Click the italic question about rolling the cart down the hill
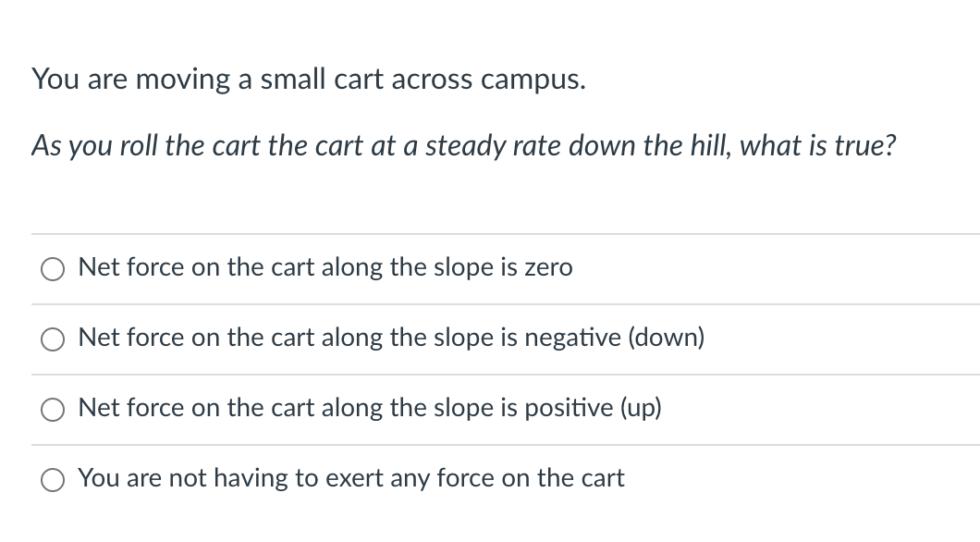 tap(464, 145)
